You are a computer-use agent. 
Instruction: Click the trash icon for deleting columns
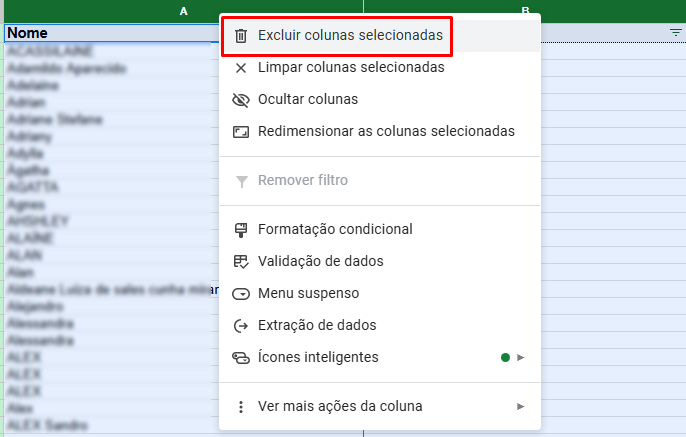[x=240, y=36]
